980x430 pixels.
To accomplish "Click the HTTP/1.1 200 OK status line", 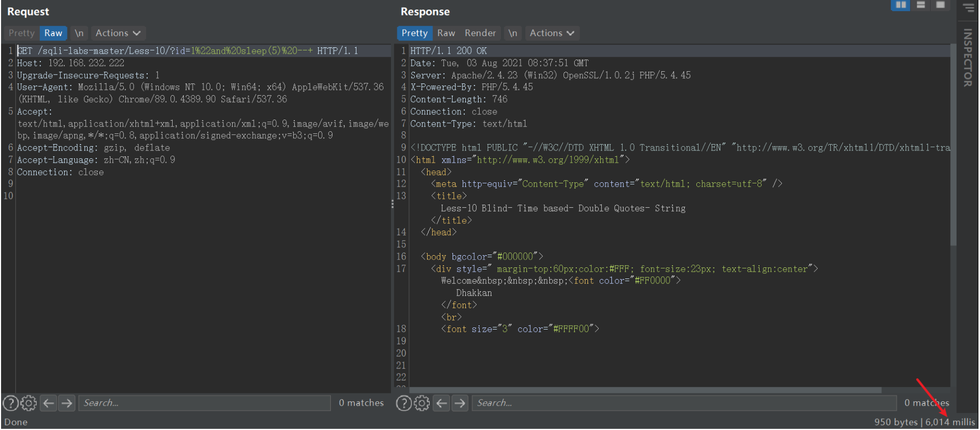I will [x=449, y=51].
